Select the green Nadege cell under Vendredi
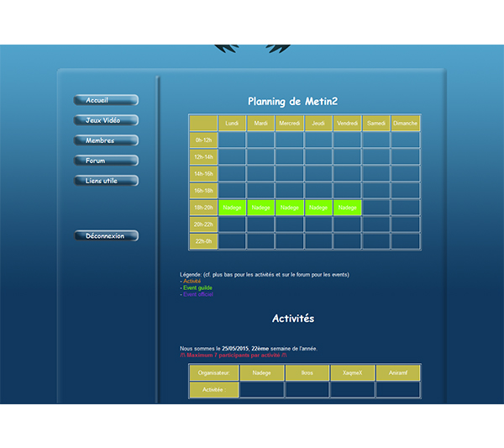504x448 pixels. click(x=347, y=208)
